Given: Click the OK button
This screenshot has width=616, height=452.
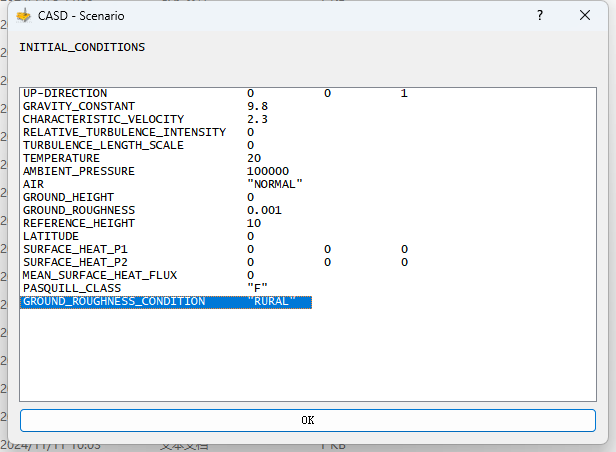Looking at the screenshot, I should coord(307,420).
